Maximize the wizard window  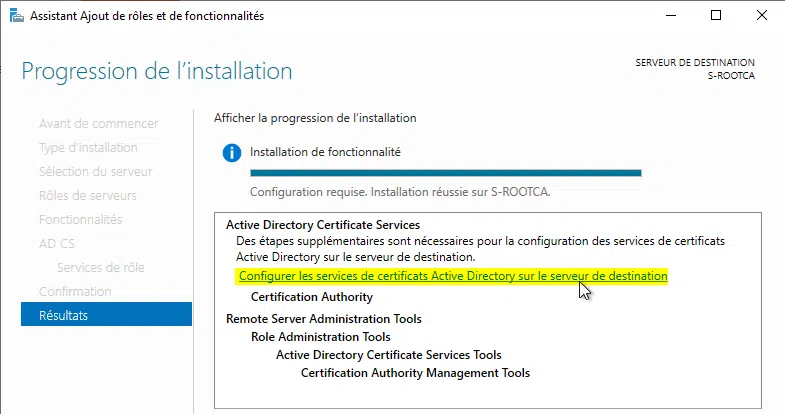click(x=716, y=16)
